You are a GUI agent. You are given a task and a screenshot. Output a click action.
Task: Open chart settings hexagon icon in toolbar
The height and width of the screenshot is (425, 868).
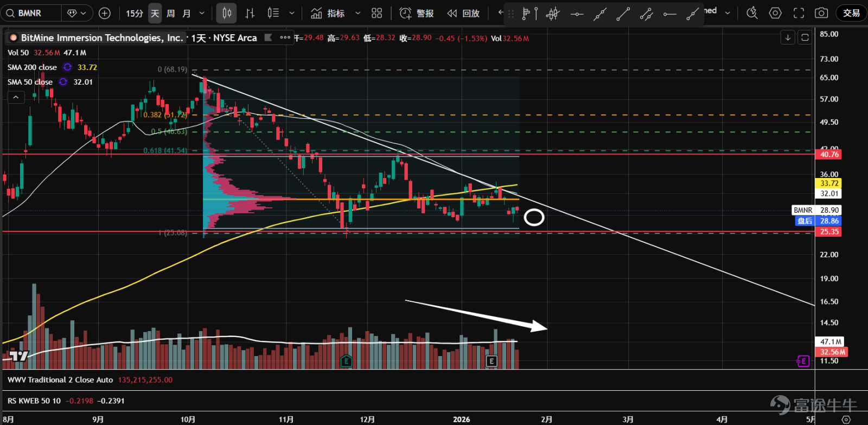[775, 13]
